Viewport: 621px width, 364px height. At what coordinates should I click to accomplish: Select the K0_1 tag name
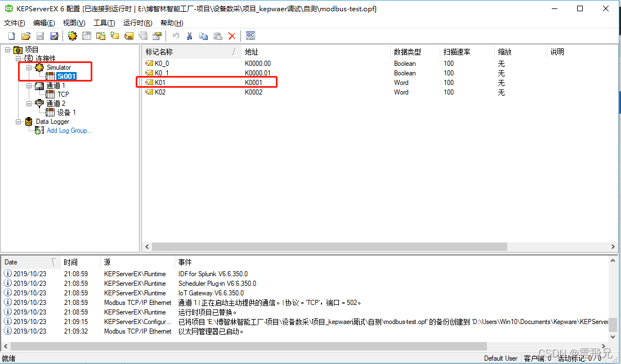(162, 73)
